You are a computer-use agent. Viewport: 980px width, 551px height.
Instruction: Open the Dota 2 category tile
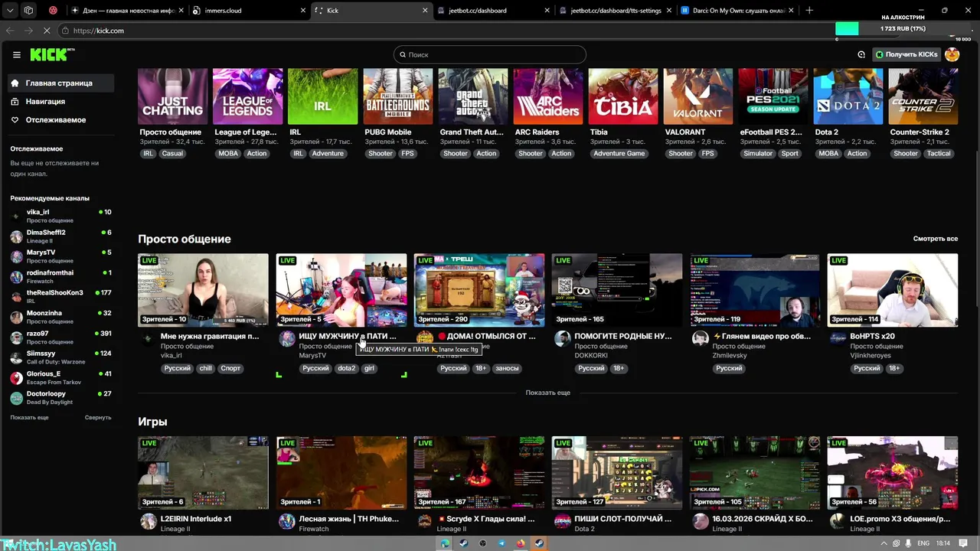click(848, 96)
